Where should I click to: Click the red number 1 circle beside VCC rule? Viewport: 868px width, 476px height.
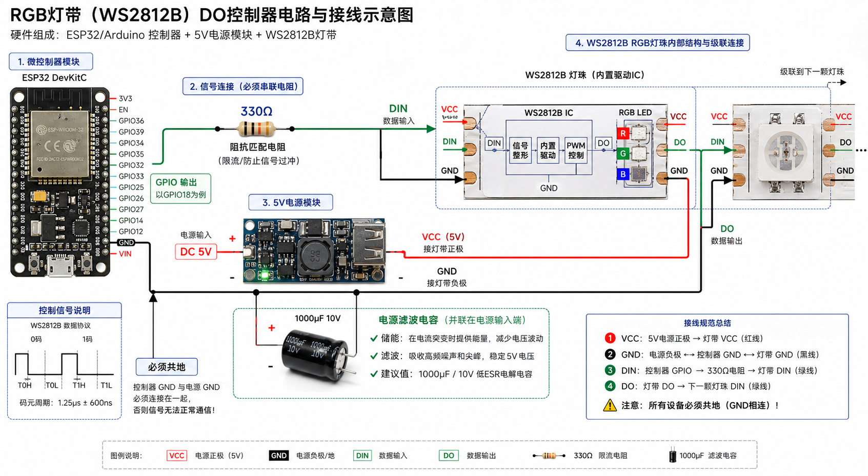click(610, 338)
